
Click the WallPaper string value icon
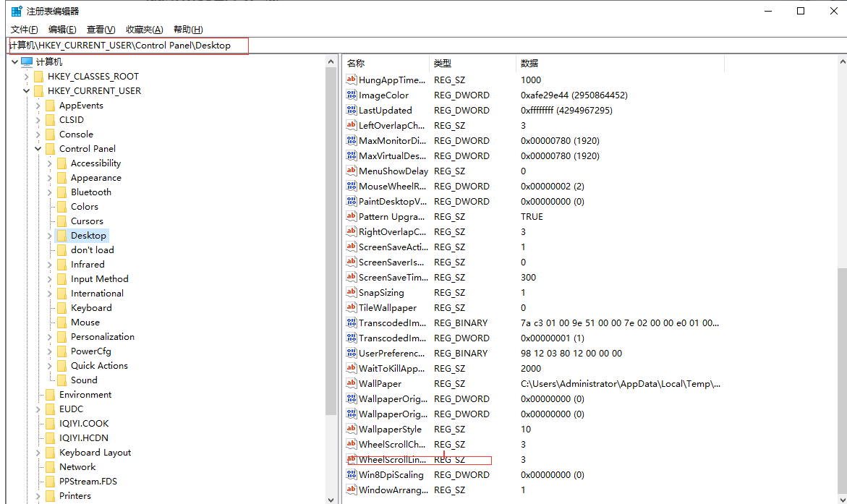[x=352, y=384]
